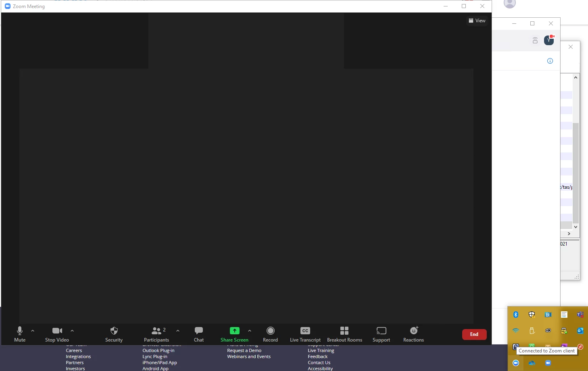Screen dimensions: 588x371
Task: Follow the Request a Demo link
Action: tap(244, 350)
